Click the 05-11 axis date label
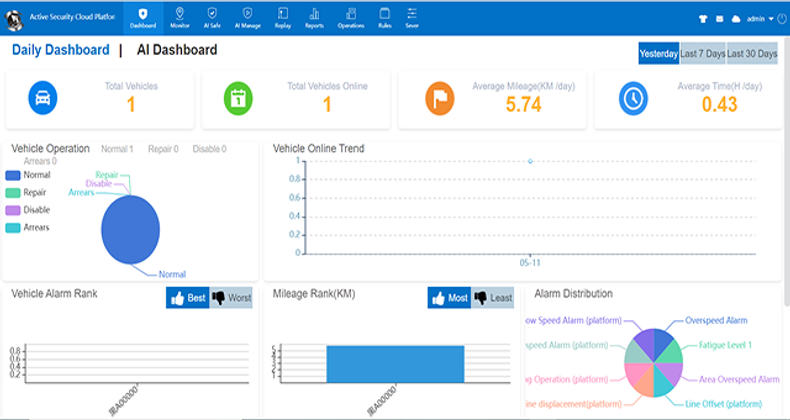The height and width of the screenshot is (420, 790). [530, 262]
